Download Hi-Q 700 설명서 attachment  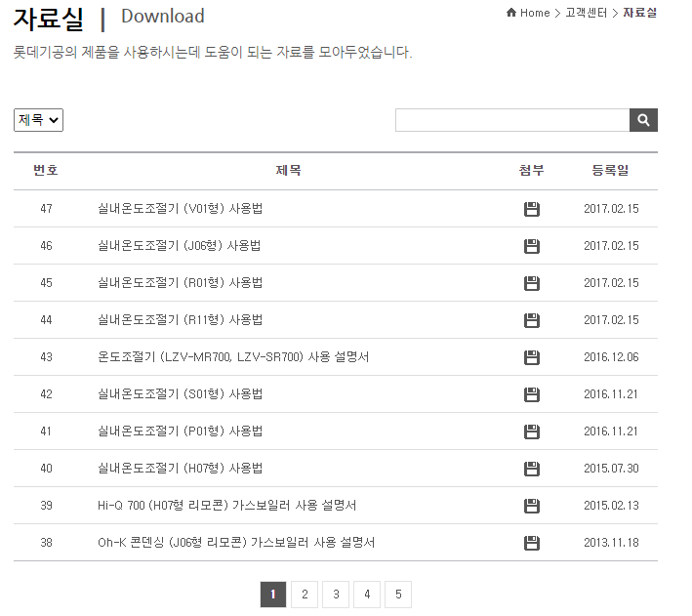coord(532,506)
